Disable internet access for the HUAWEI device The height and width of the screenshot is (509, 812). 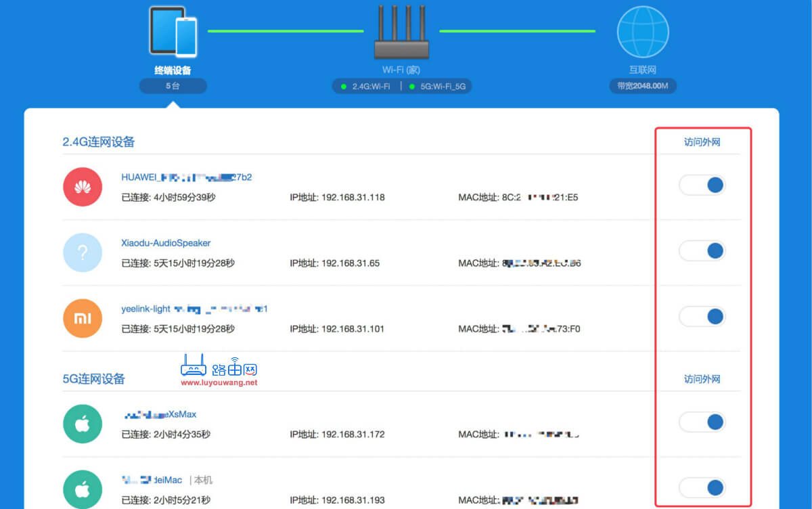[x=702, y=185]
